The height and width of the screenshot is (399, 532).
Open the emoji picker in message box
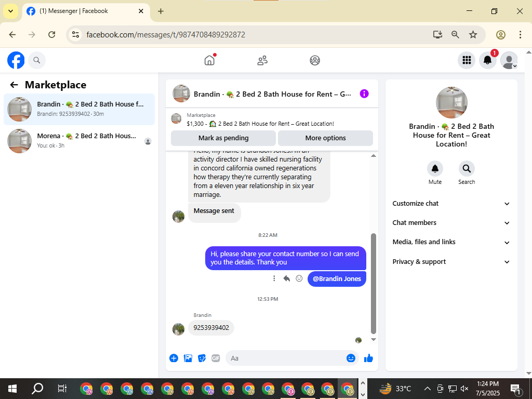pos(351,358)
